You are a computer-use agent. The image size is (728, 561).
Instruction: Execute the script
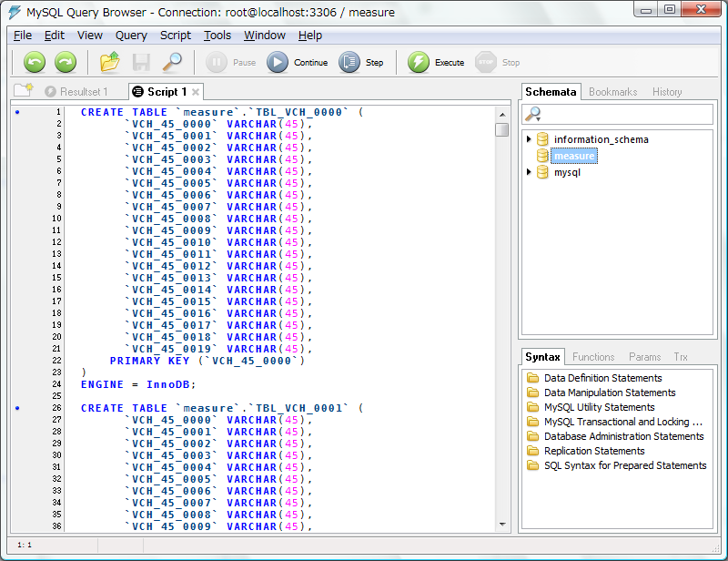point(436,62)
